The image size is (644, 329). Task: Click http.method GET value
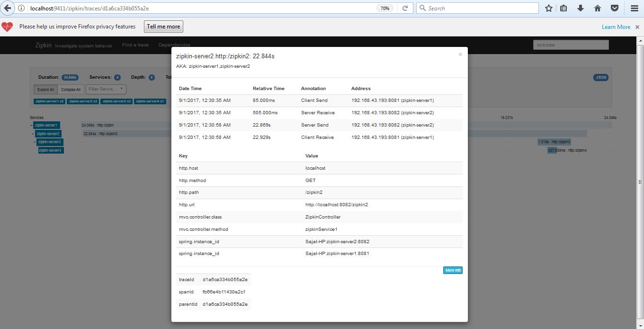tap(311, 181)
